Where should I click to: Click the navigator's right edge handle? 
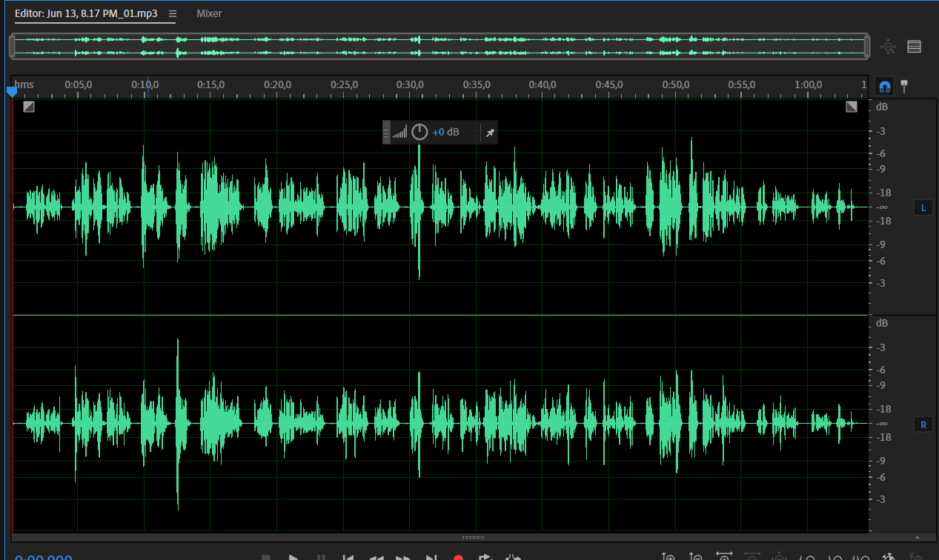tap(866, 46)
